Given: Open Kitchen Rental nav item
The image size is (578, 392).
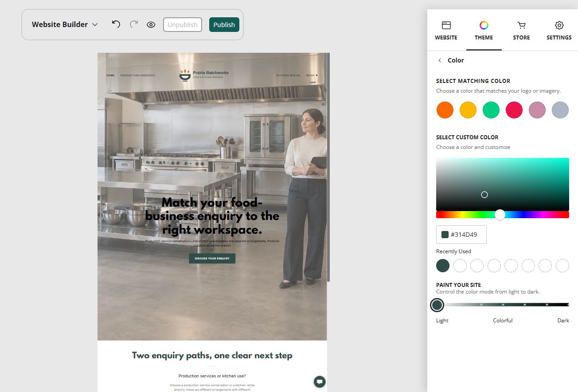Looking at the screenshot, I should pos(288,75).
